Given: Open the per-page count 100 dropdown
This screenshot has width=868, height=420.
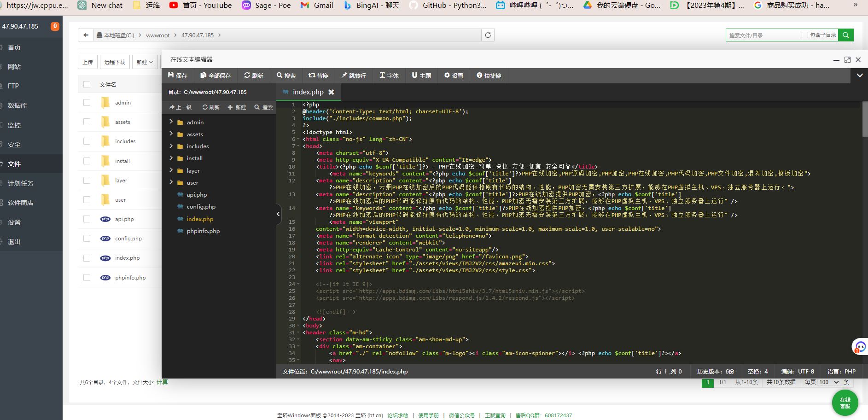Looking at the screenshot, I should [829, 382].
